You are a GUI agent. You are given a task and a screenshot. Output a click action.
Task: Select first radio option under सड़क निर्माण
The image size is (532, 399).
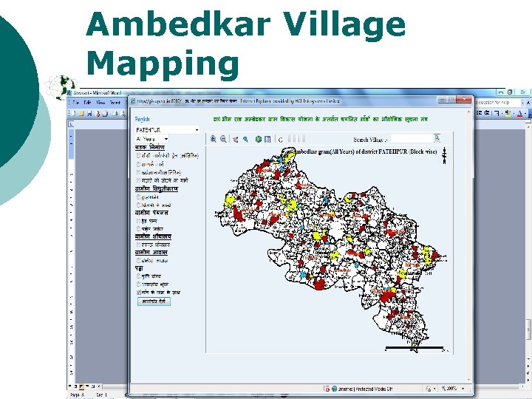(x=138, y=155)
